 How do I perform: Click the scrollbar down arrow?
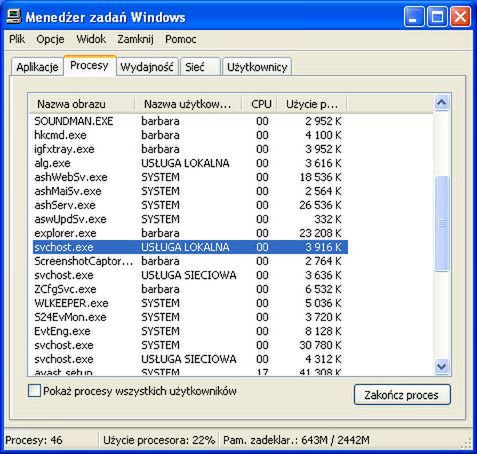[x=442, y=367]
